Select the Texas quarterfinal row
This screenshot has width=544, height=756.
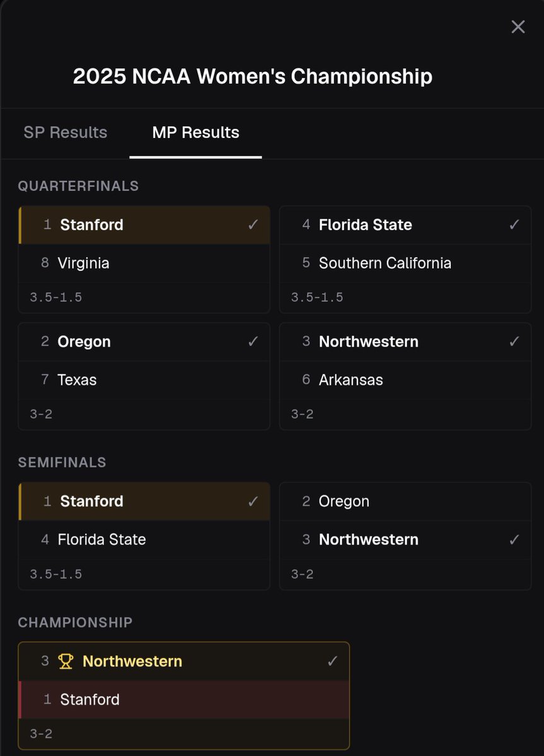[x=144, y=380]
